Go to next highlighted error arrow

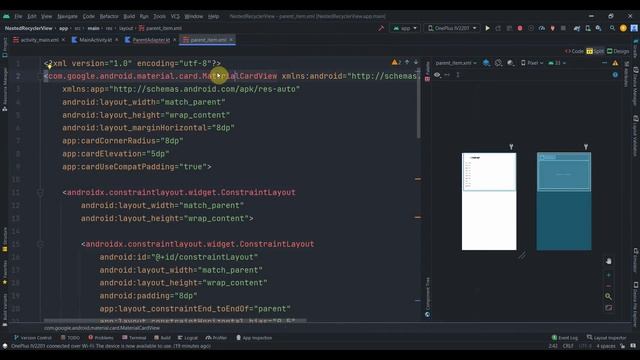tap(416, 62)
